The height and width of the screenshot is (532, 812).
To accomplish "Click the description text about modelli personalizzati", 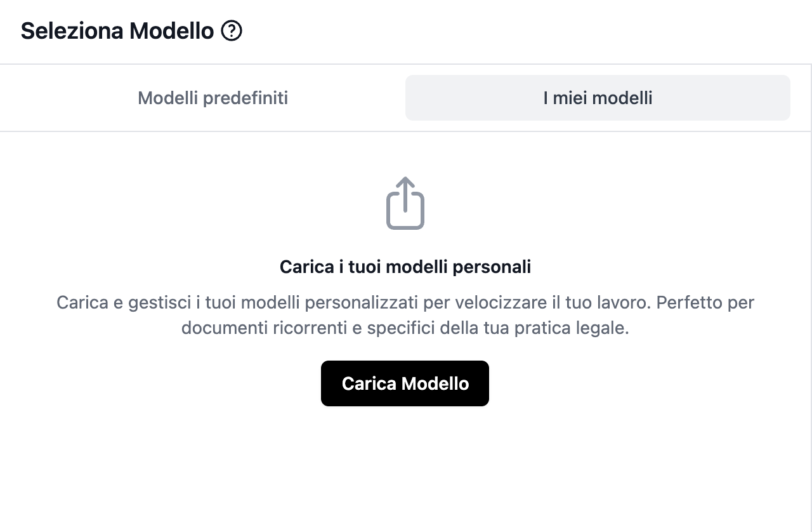I will pyautogui.click(x=405, y=302).
